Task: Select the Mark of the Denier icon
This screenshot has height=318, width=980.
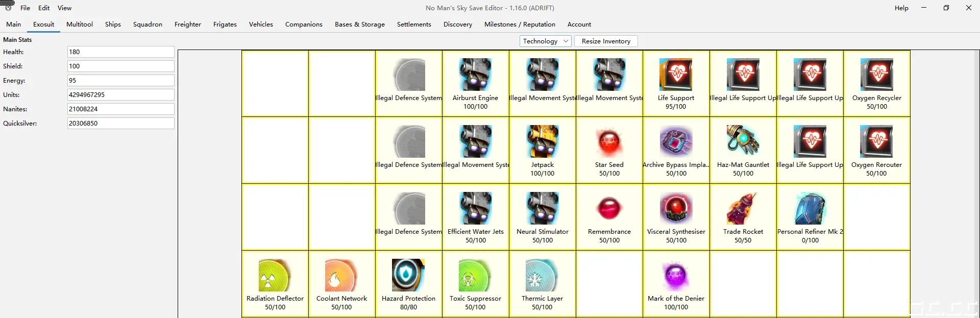Action: [x=676, y=275]
